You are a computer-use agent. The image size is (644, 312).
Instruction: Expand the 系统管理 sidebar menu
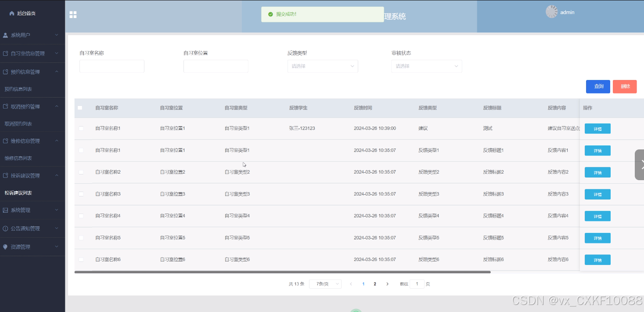tap(32, 210)
